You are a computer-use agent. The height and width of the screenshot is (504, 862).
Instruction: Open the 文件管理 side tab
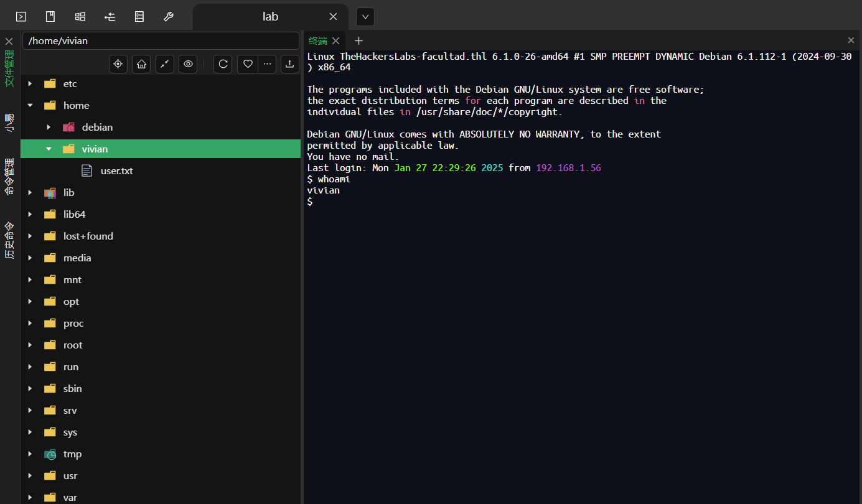pos(9,68)
